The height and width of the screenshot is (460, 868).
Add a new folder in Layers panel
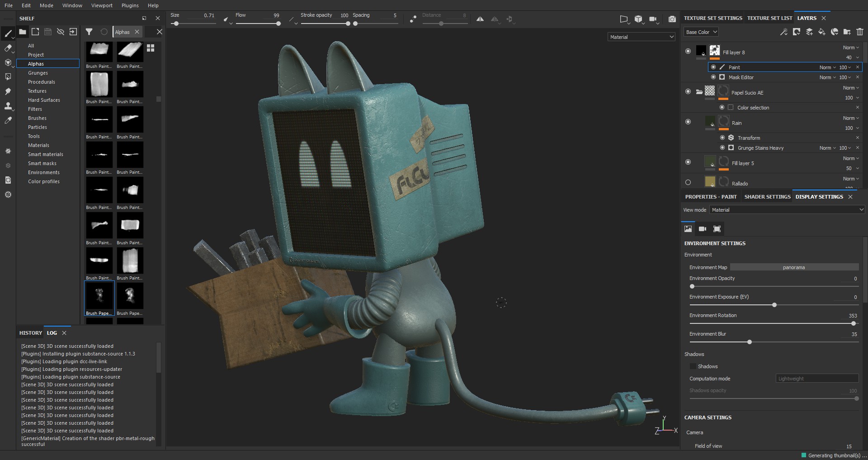point(847,32)
